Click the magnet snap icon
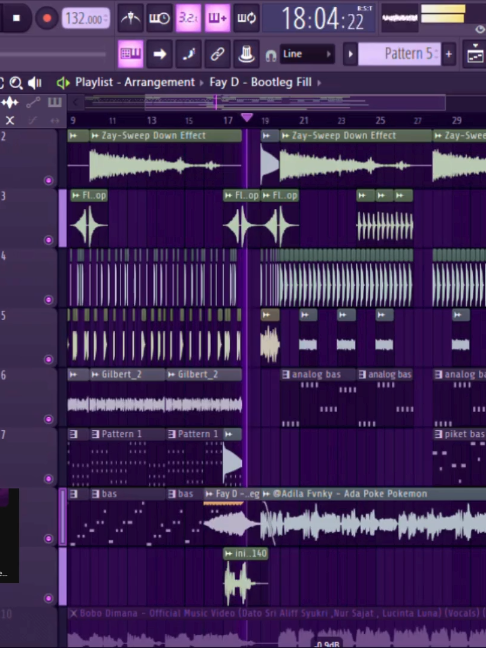 [x=271, y=55]
